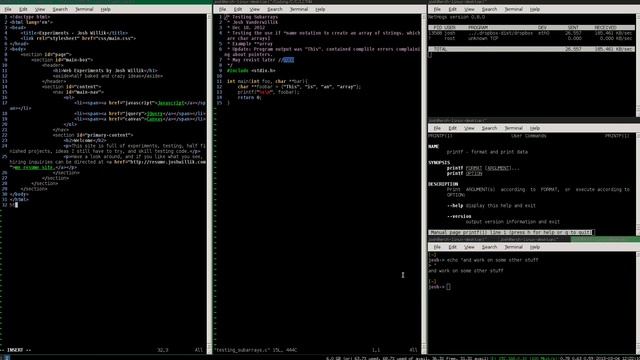This screenshot has height=360, width=640.
Task: Click the HTML editor's vertical scrollbar
Action: point(209,184)
